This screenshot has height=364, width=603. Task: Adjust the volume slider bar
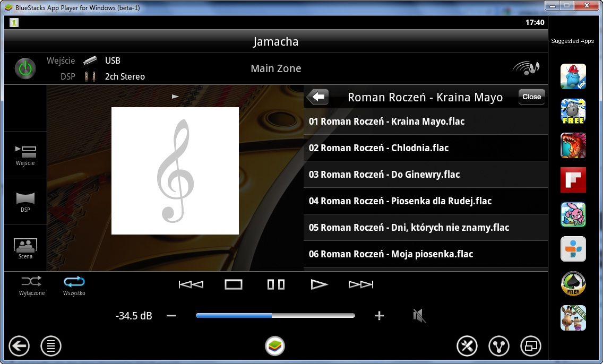tap(275, 316)
